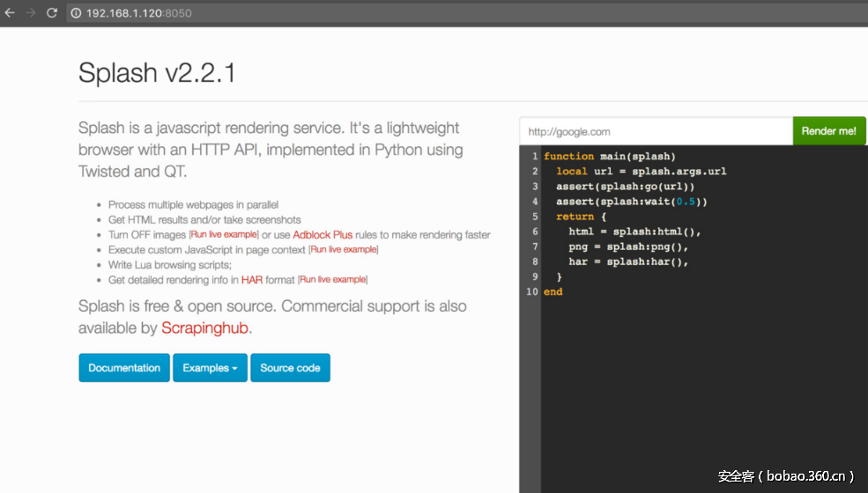Click line number 10 in editor gutter

tap(531, 291)
